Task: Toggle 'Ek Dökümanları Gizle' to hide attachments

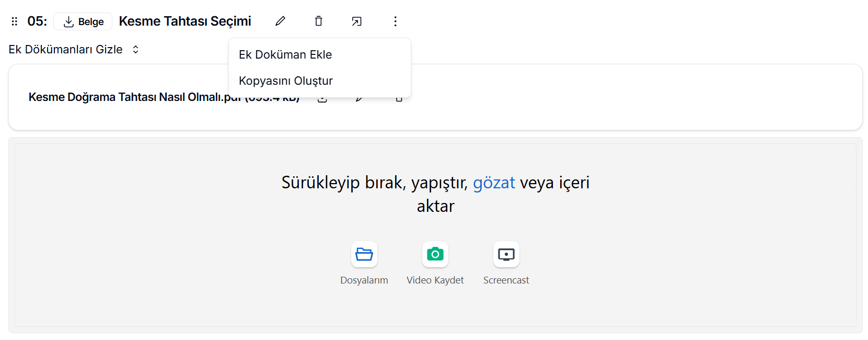Action: pyautogui.click(x=65, y=49)
